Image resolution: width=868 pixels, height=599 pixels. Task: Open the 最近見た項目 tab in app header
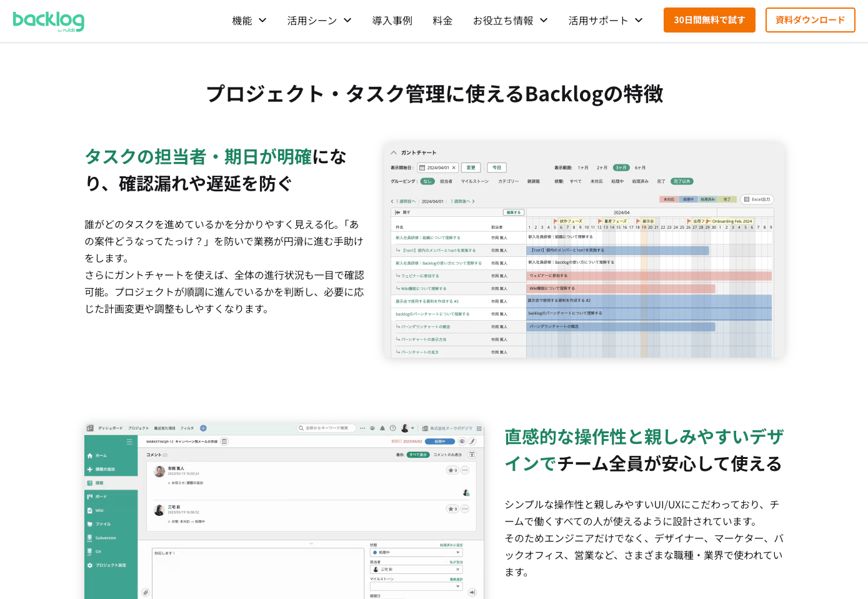(165, 428)
